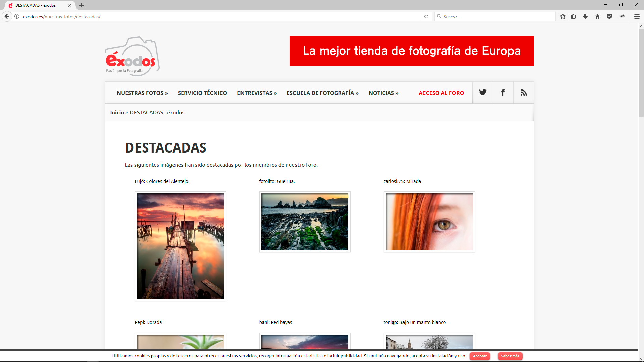Screen dimensions: 644x362
Task: Open Mirada red hair eye photo
Action: click(429, 222)
